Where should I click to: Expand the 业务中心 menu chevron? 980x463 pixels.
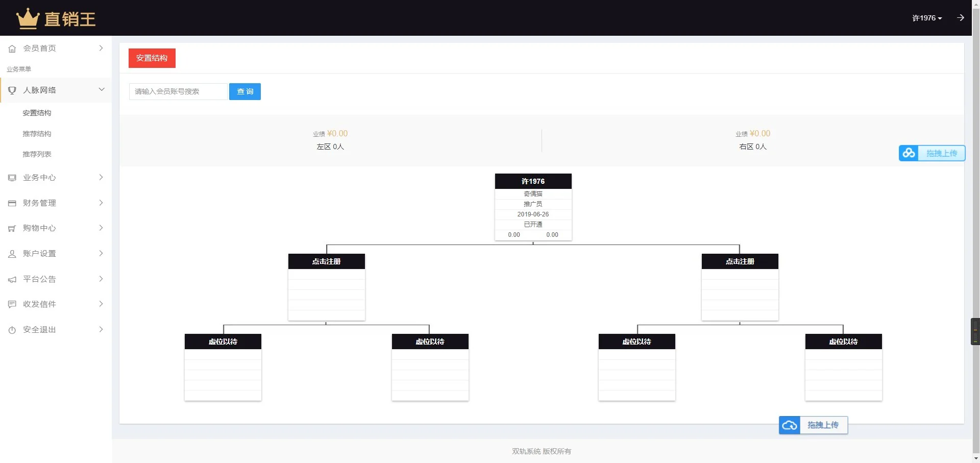[101, 177]
